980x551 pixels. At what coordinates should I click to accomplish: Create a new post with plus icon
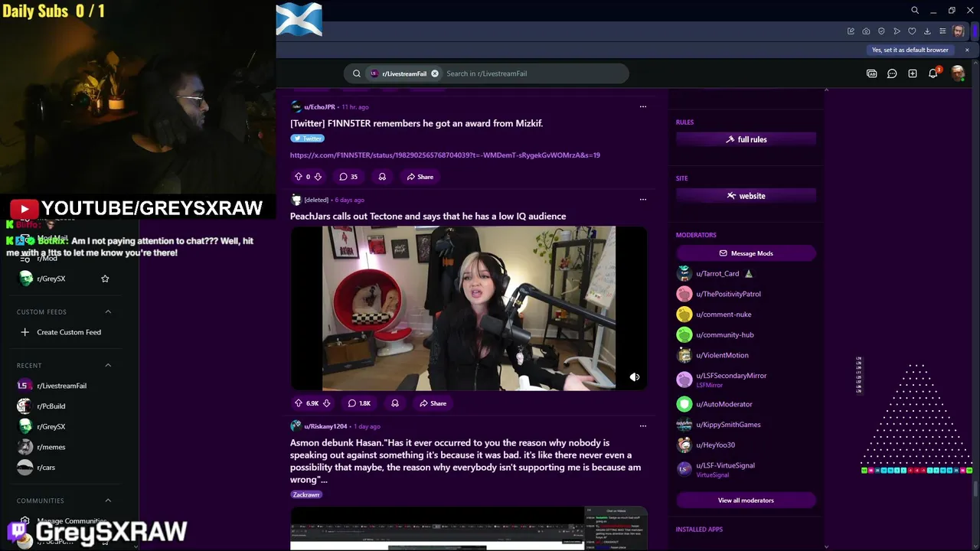[913, 73]
